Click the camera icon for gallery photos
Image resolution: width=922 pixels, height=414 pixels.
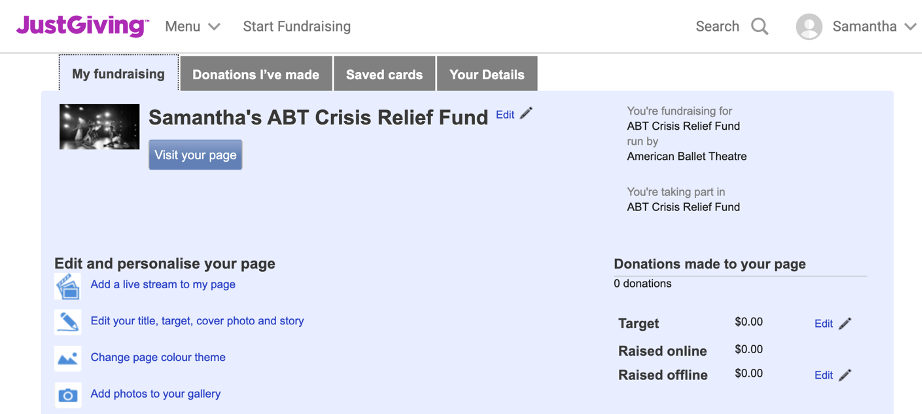coord(68,395)
